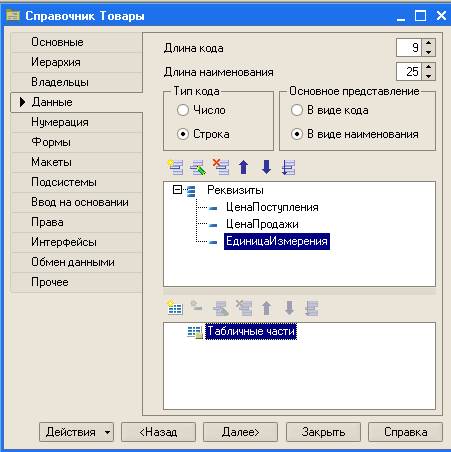Select Табличные части tree node
This screenshot has width=451, height=452.
(x=251, y=331)
